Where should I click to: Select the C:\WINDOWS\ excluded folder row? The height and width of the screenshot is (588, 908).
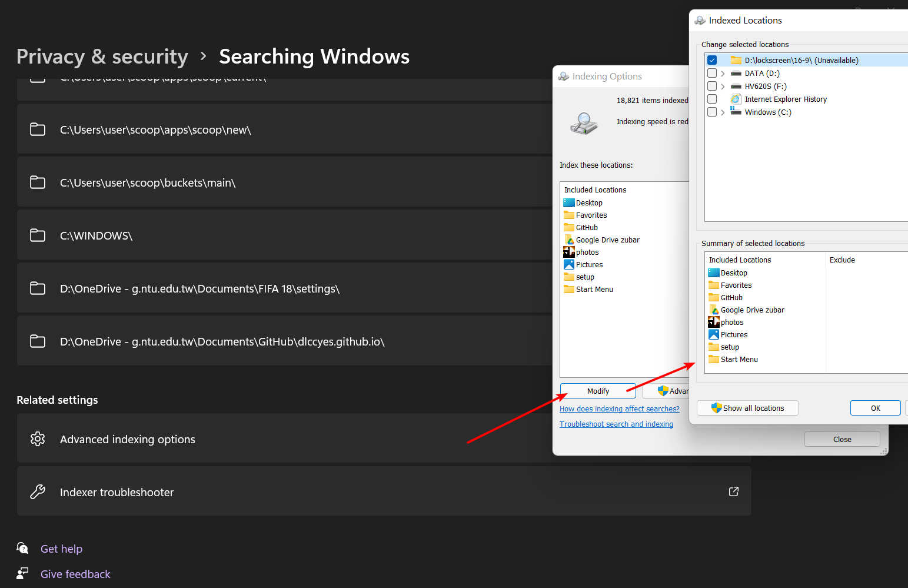[285, 235]
